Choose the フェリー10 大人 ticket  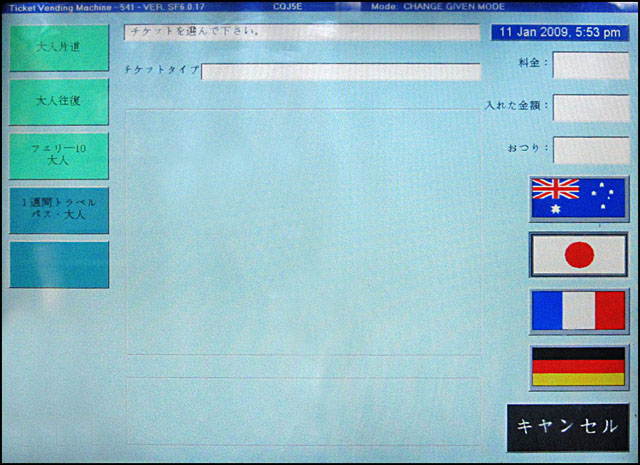coord(59,155)
